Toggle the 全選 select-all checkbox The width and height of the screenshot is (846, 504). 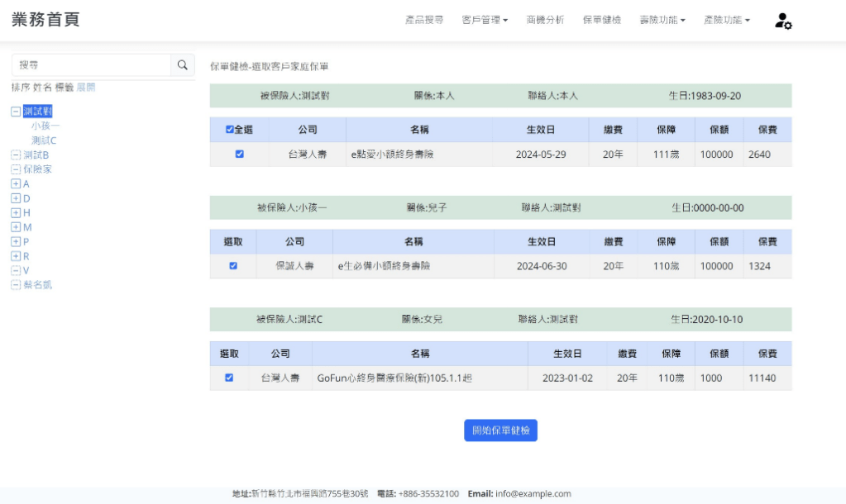click(x=230, y=130)
